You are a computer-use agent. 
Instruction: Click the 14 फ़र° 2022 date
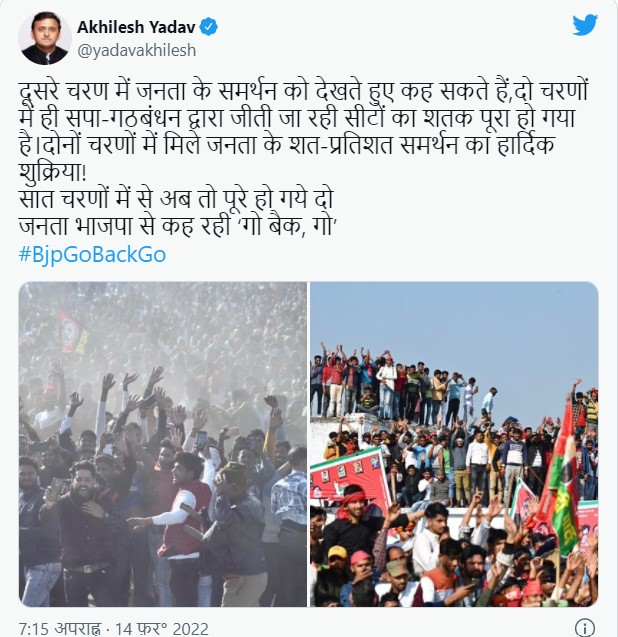(x=162, y=628)
